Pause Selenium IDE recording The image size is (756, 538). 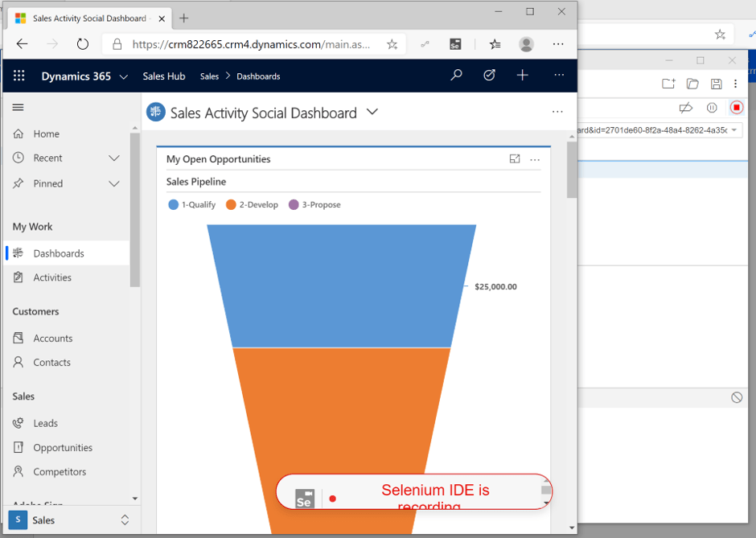pyautogui.click(x=712, y=108)
